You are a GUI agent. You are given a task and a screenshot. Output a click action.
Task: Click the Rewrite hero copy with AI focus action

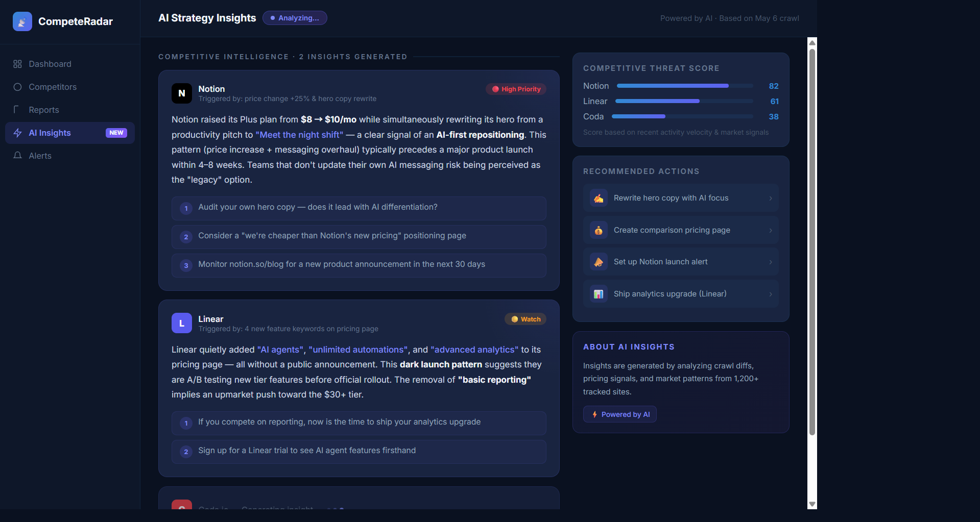(681, 198)
